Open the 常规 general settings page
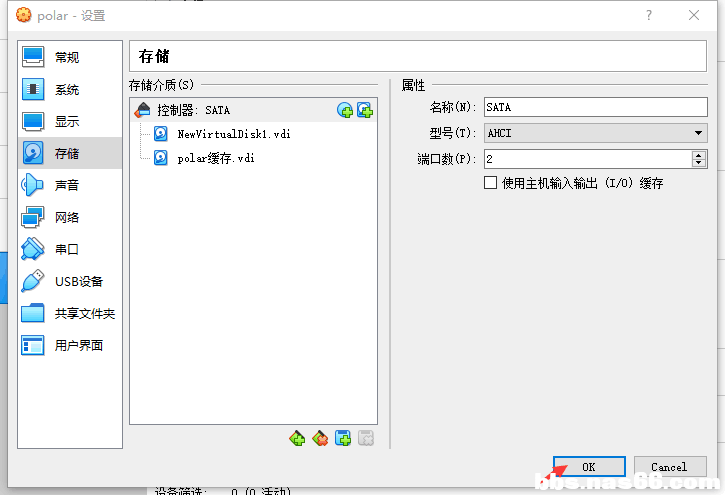 click(70, 57)
